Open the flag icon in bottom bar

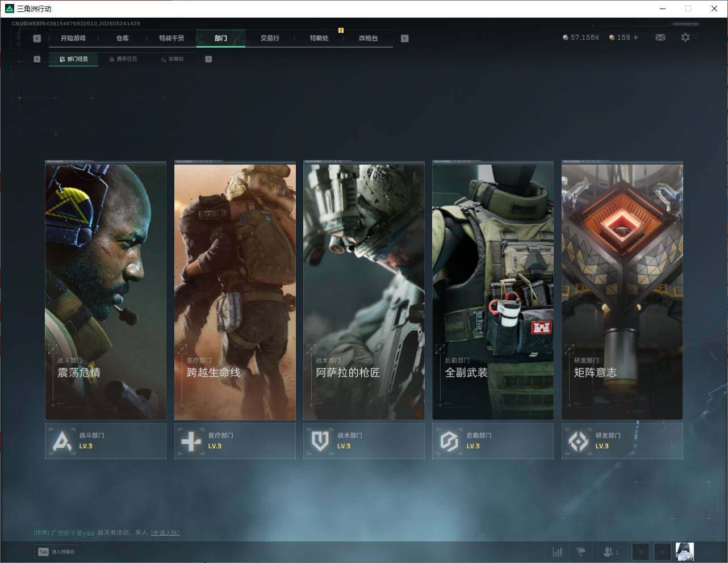(x=581, y=552)
